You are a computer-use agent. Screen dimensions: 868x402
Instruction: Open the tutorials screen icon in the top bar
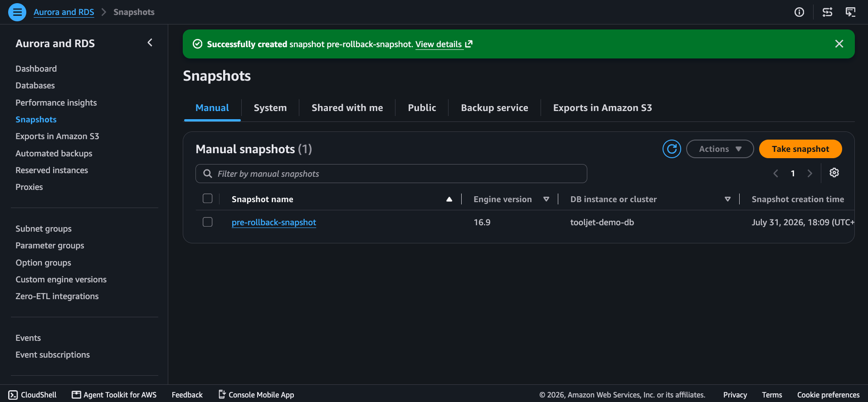click(x=850, y=12)
